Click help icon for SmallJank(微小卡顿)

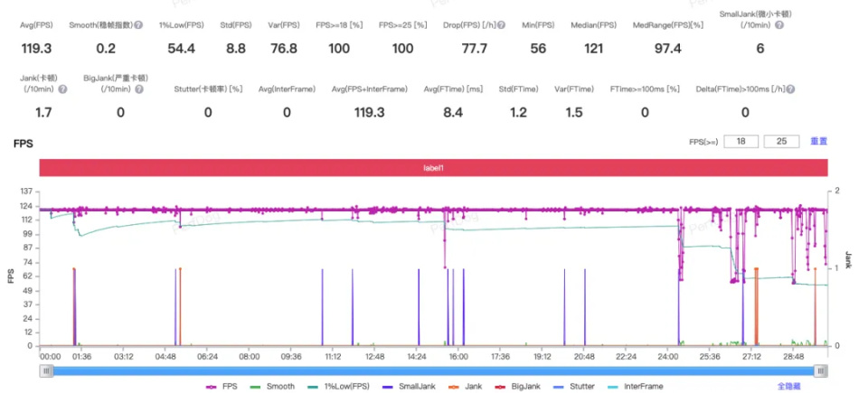[x=778, y=25]
